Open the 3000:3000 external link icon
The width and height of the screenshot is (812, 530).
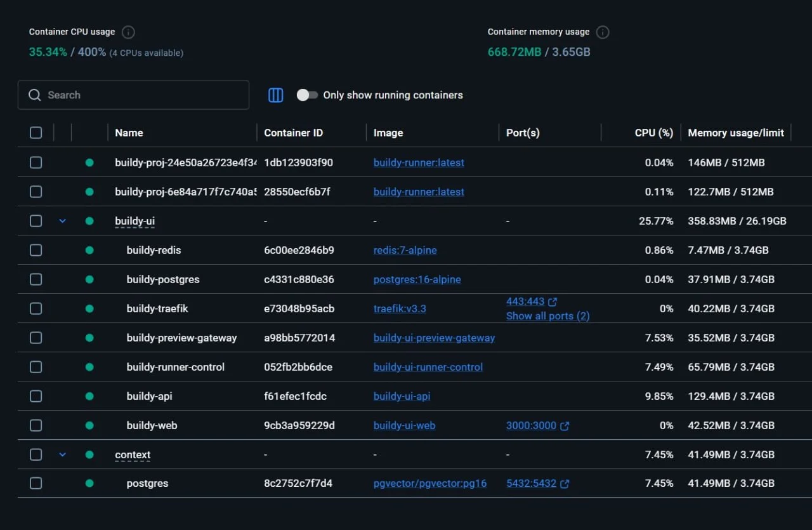565,426
